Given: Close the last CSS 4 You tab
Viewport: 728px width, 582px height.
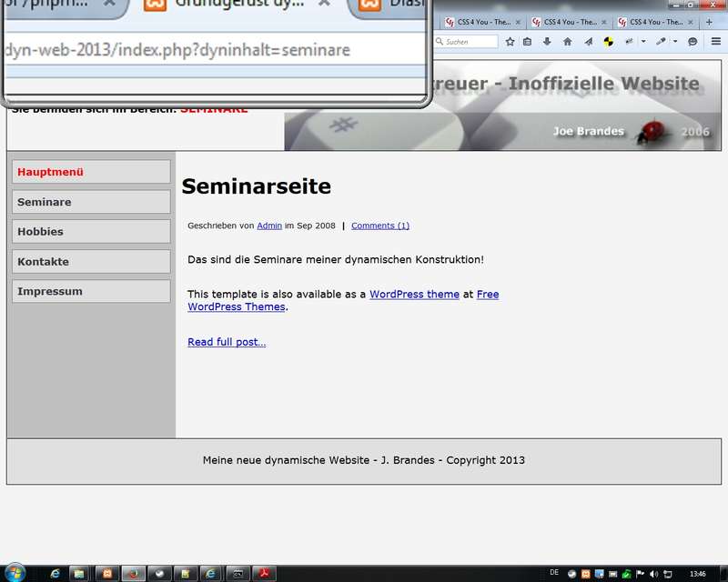Looking at the screenshot, I should coord(691,22).
